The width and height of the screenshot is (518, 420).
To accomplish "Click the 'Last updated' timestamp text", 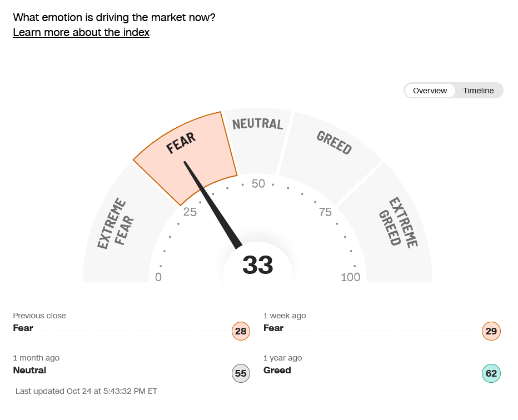I will coord(86,391).
